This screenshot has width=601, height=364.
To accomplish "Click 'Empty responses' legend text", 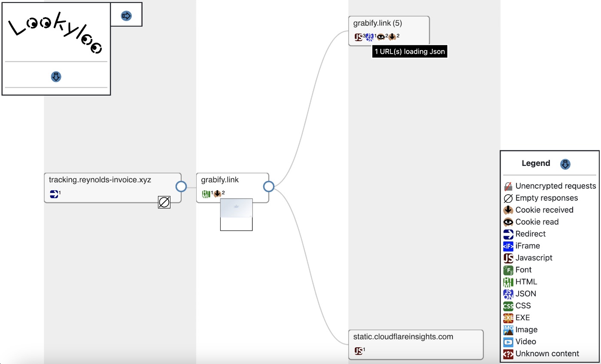I will tap(547, 198).
